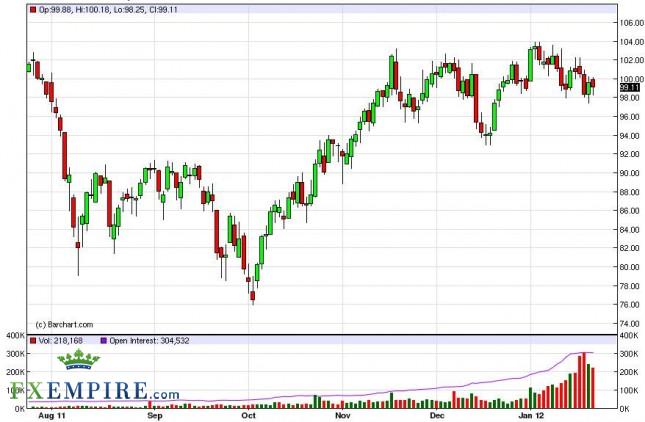645x422 pixels.
Task: Click the 82.00 price axis label
Action: pos(632,248)
